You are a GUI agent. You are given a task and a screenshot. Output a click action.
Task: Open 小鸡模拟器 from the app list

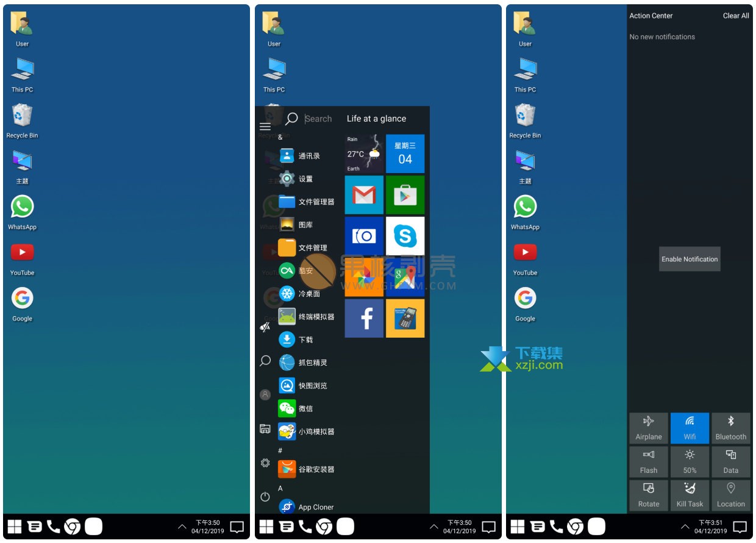[307, 431]
